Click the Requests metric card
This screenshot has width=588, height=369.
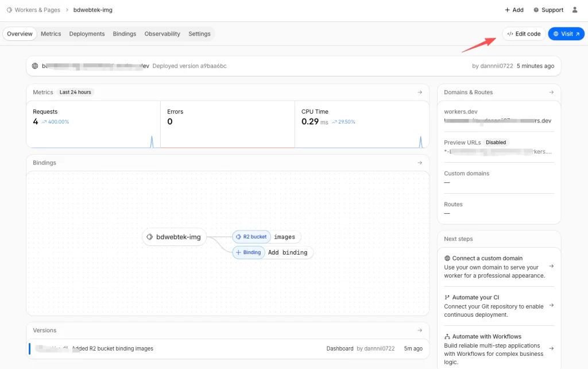pyautogui.click(x=94, y=124)
